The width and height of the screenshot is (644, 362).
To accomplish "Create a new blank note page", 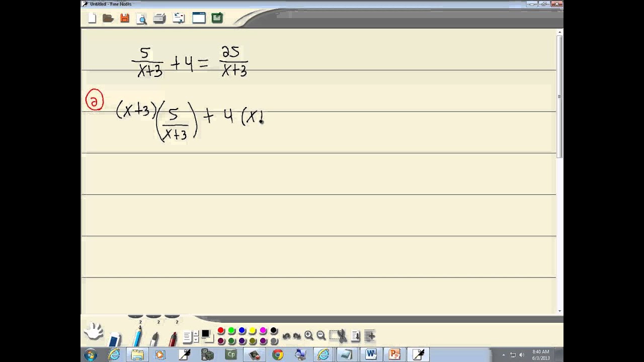I will [92, 18].
